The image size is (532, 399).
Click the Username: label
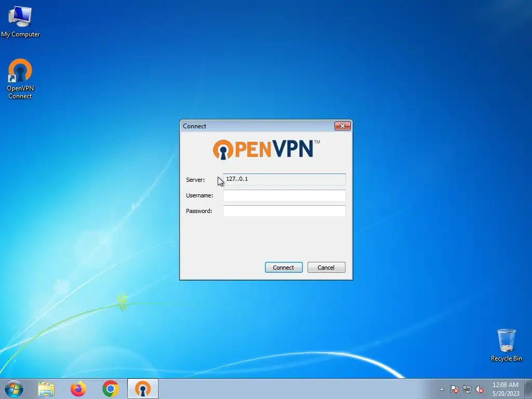[x=199, y=195]
